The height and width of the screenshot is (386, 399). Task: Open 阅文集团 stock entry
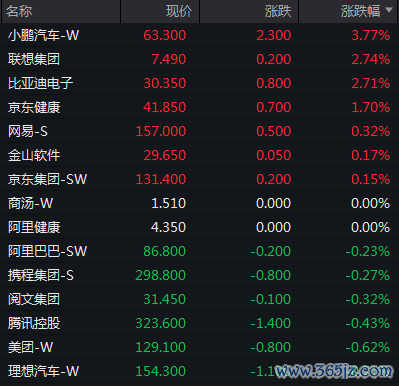199,299
